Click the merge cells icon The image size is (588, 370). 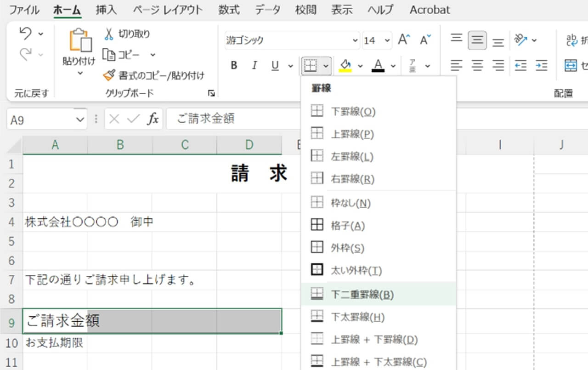(x=571, y=66)
